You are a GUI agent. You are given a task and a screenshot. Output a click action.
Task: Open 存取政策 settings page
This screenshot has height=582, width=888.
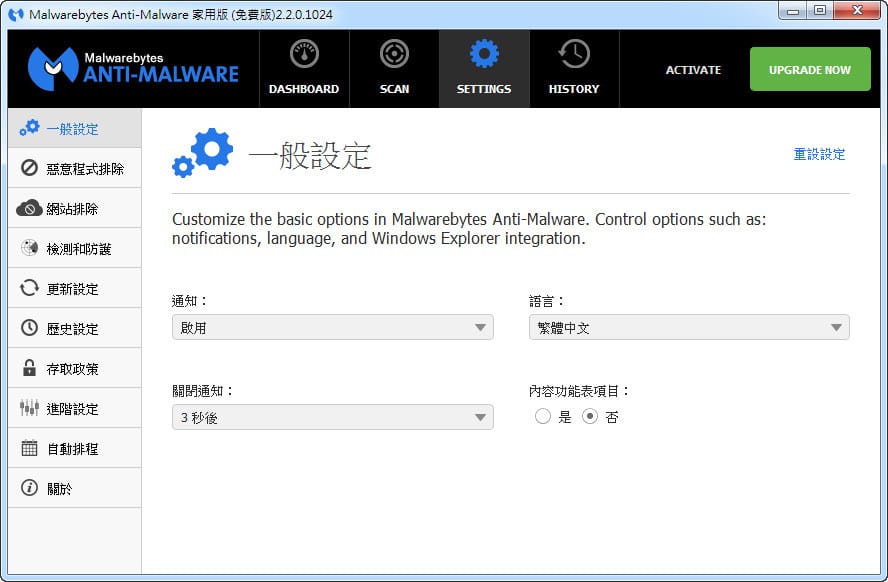pos(75,368)
